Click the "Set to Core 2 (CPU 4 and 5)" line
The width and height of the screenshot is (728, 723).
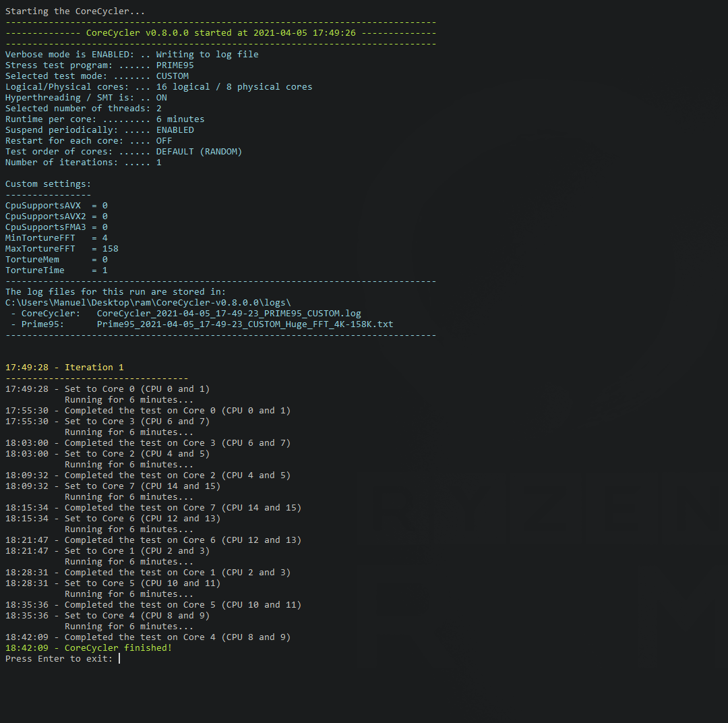point(107,454)
